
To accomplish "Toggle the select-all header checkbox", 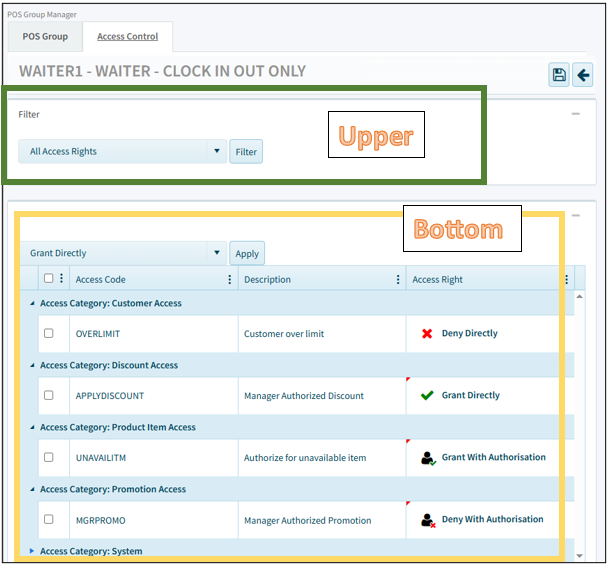I will click(48, 280).
